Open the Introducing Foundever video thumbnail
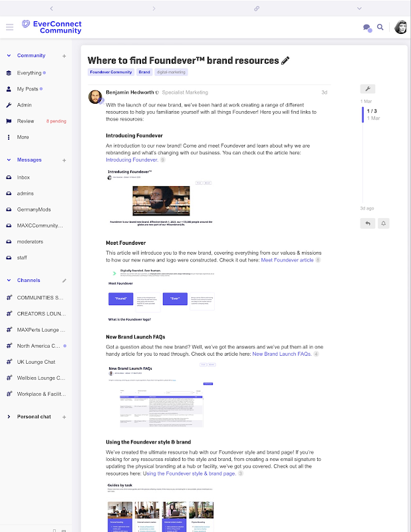 (161, 201)
